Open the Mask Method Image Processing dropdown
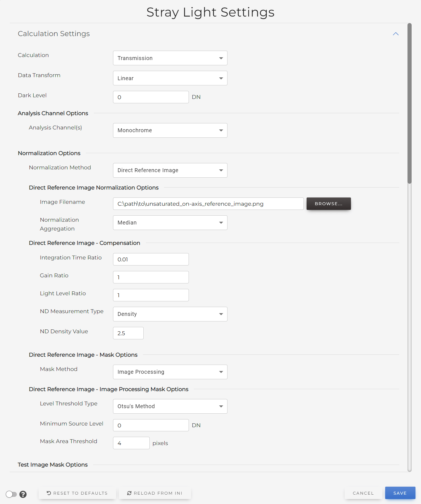421x504 pixels. point(170,372)
